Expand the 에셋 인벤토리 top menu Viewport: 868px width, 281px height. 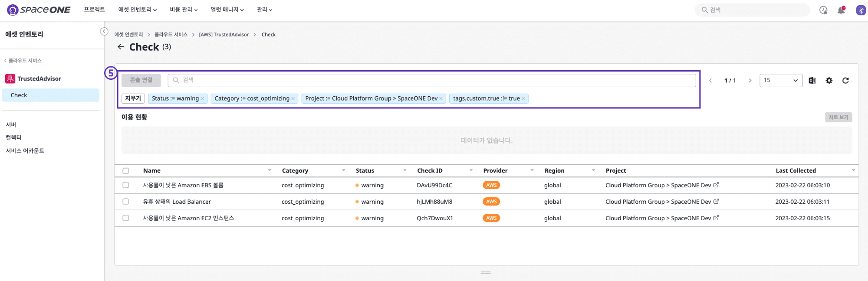[x=138, y=10]
